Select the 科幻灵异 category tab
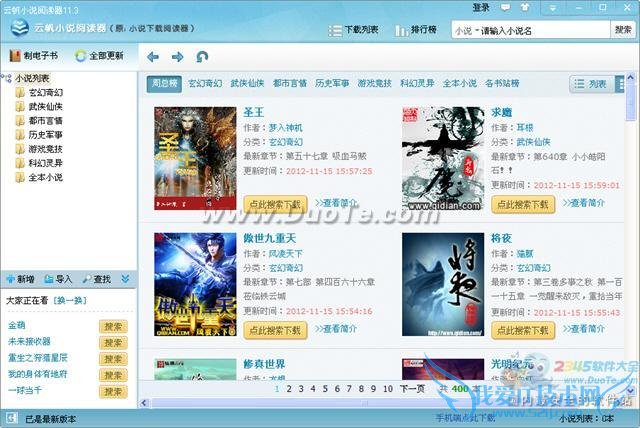 point(417,84)
